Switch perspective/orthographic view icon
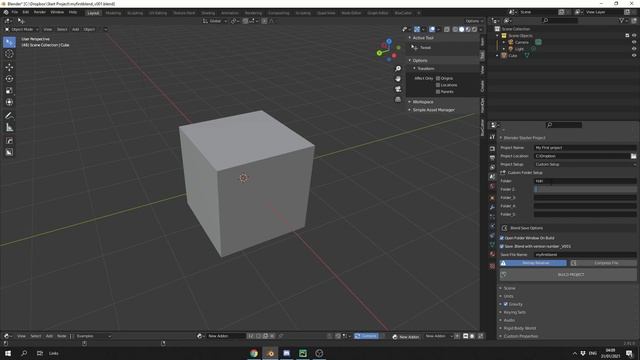 click(398, 99)
